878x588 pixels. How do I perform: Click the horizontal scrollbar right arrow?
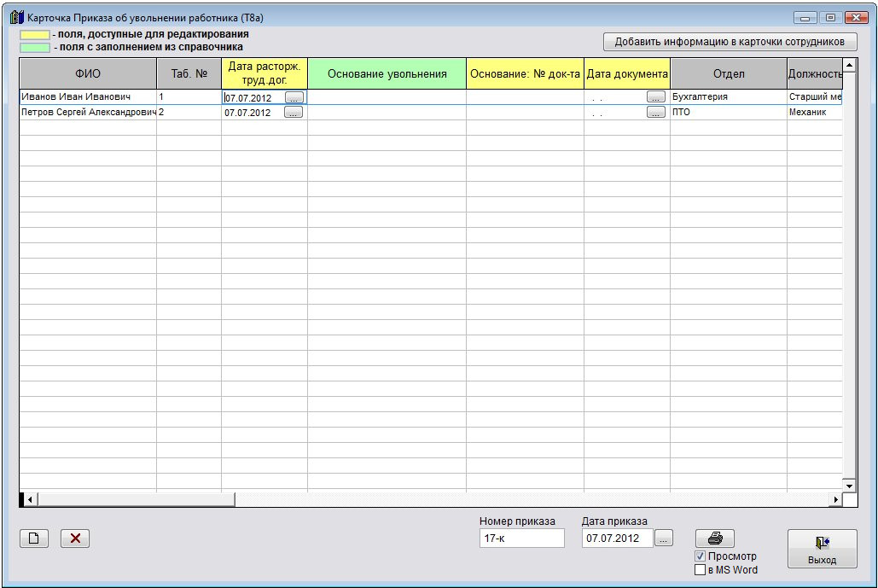(x=836, y=499)
